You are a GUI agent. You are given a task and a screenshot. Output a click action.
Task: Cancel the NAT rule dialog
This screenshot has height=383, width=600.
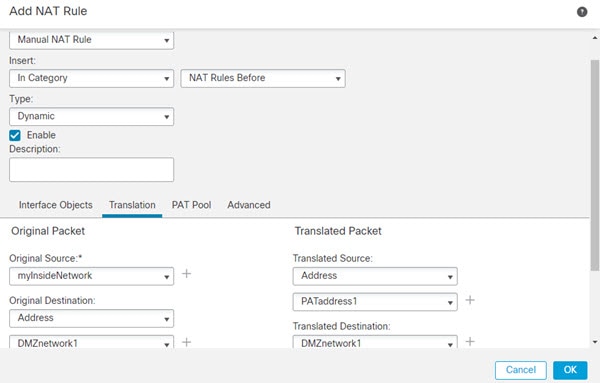[x=520, y=370]
